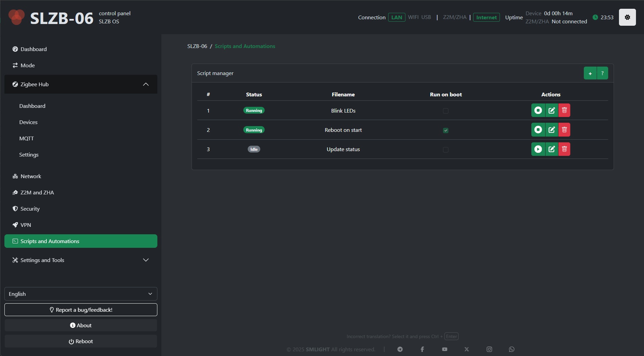This screenshot has width=644, height=356.
Task: Go to the Network menu item
Action: pyautogui.click(x=31, y=176)
